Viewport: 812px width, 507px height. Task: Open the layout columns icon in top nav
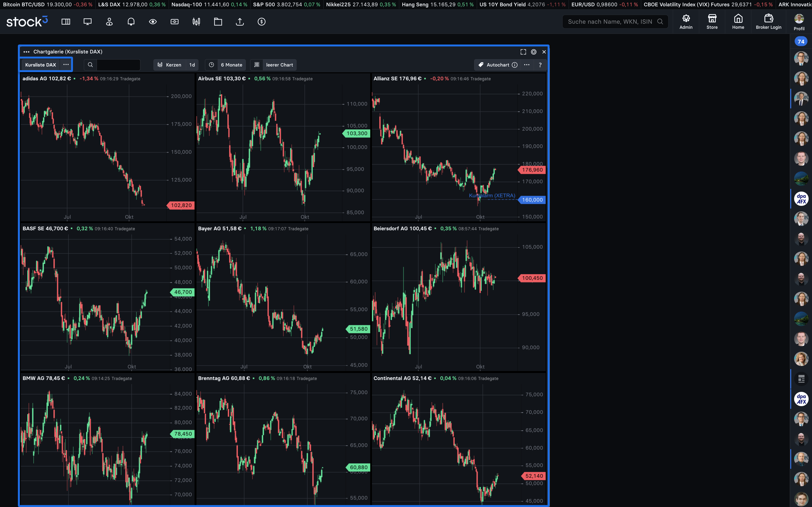tap(66, 22)
